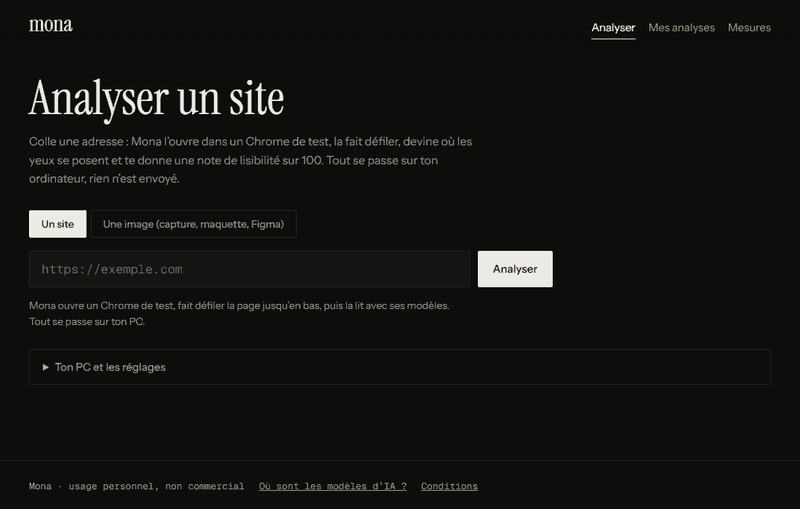
Task: Open the mona logo home link
Action: pyautogui.click(x=51, y=25)
